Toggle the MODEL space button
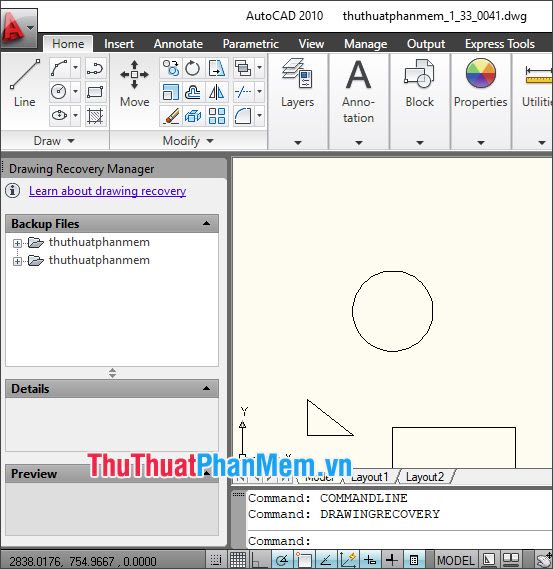This screenshot has height=569, width=553. (x=456, y=560)
